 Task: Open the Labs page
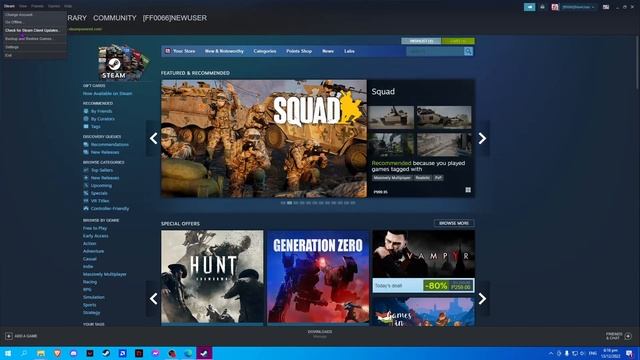pyautogui.click(x=349, y=51)
